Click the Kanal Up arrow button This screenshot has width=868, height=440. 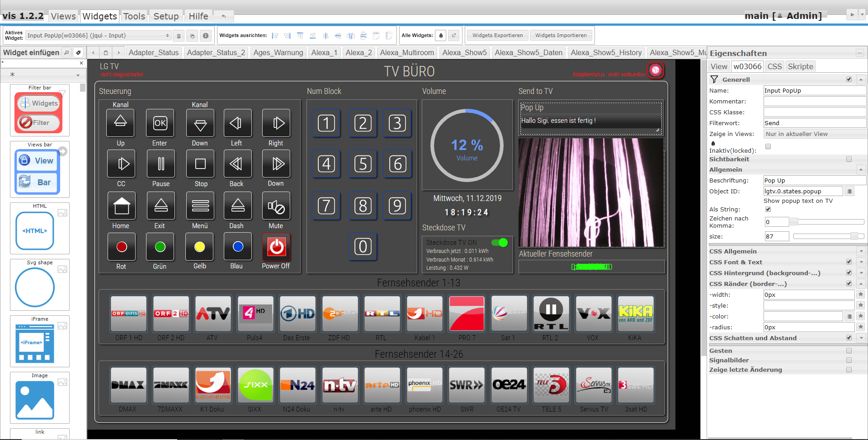[120, 123]
